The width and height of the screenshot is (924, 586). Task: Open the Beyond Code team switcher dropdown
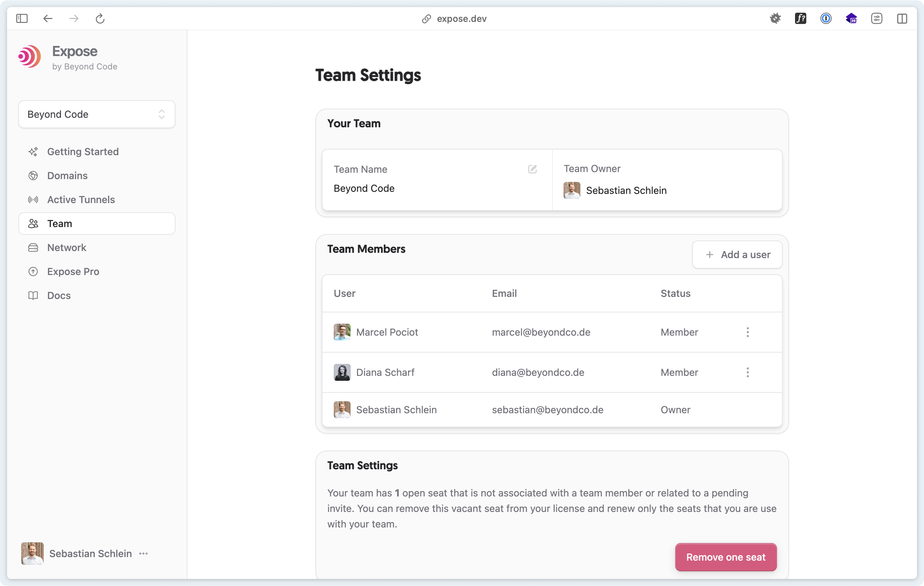(x=97, y=114)
